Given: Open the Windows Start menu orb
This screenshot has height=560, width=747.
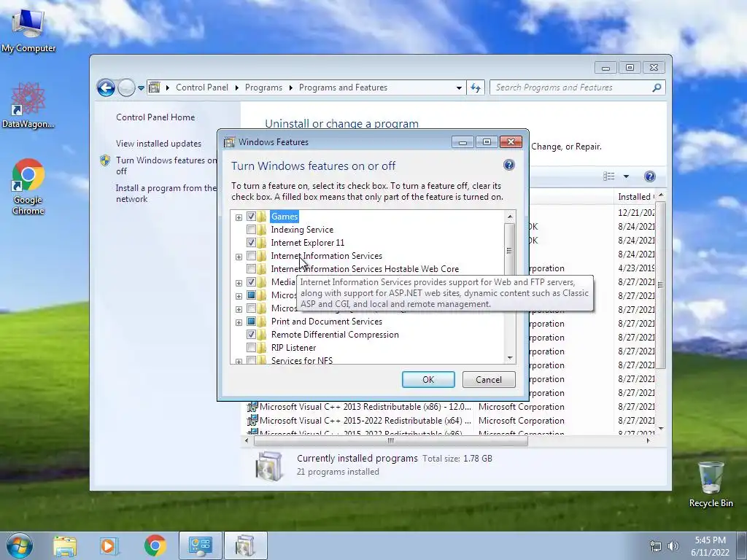Looking at the screenshot, I should coord(20,545).
